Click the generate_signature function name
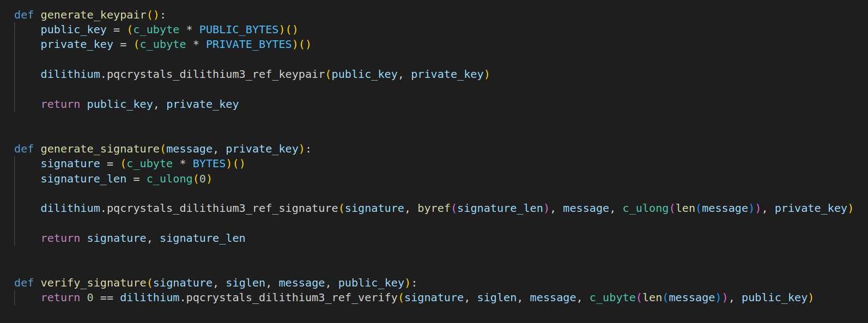 (100, 149)
